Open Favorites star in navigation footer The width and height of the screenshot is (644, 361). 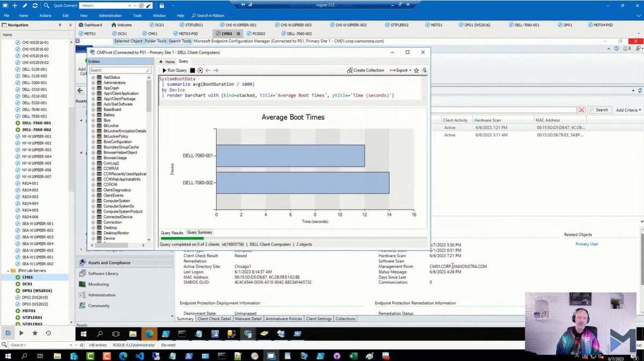coord(35,333)
